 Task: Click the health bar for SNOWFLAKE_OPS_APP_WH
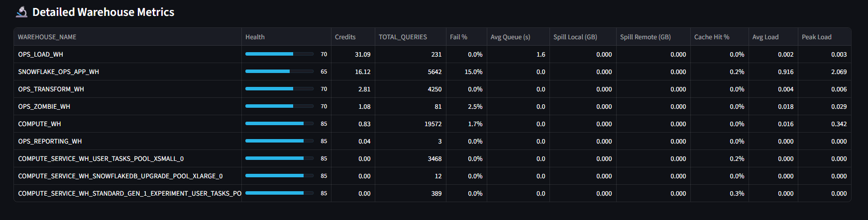tap(279, 72)
